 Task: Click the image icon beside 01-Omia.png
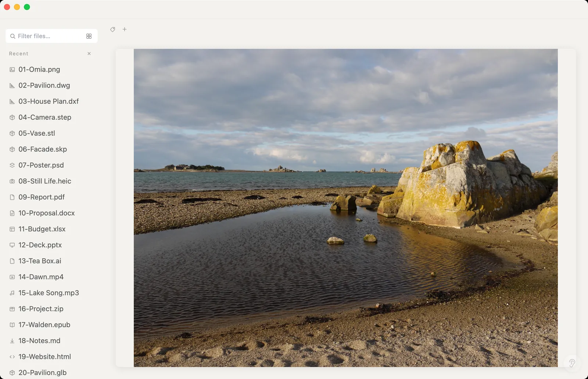12,69
